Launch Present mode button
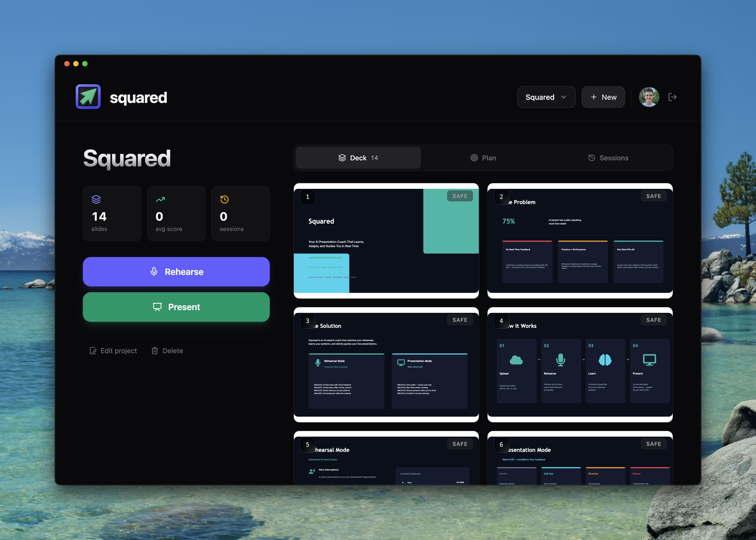 coord(176,307)
